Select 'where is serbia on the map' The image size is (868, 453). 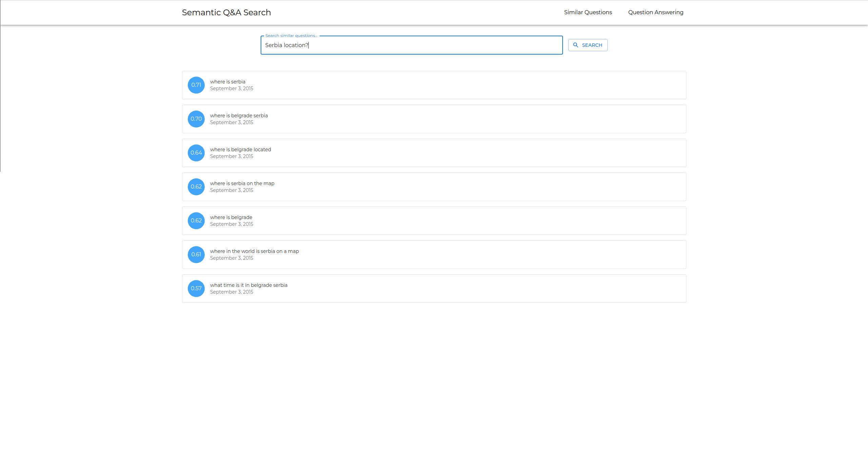[x=242, y=183]
